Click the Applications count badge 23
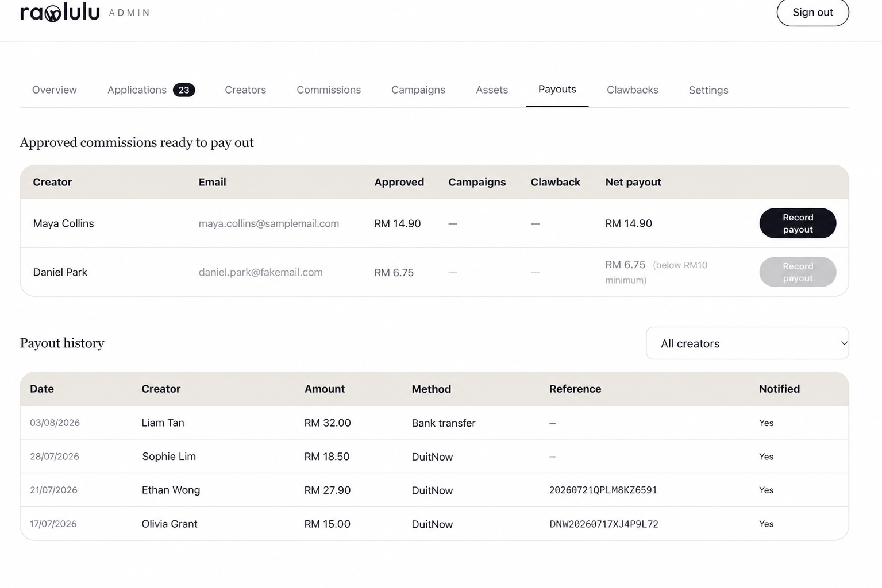This screenshot has width=882, height=588. [x=184, y=90]
